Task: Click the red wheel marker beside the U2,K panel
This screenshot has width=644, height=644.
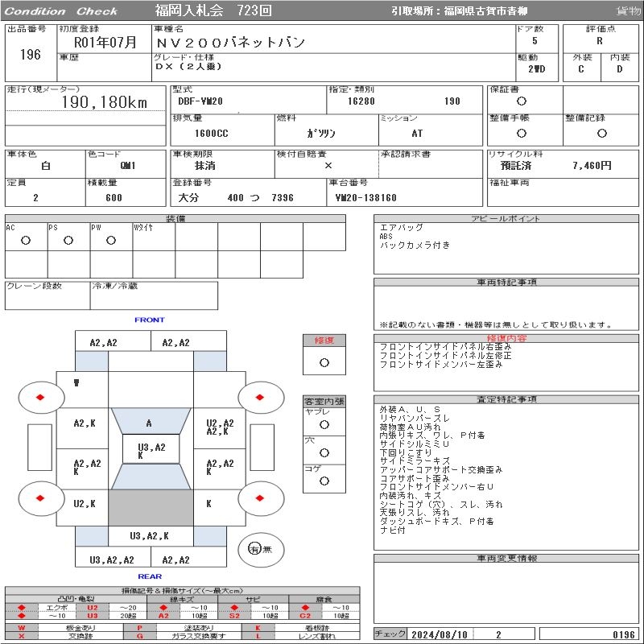Action: (40, 498)
